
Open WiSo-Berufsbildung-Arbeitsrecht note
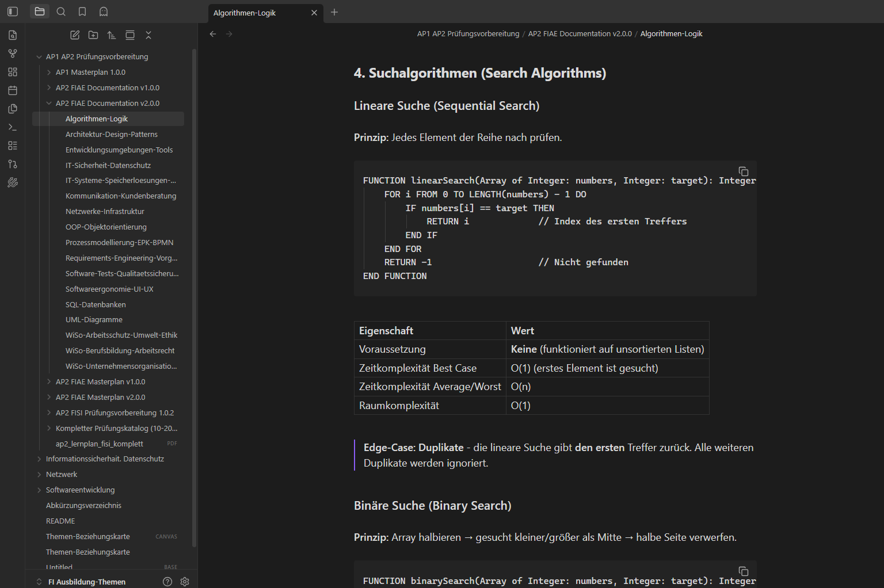coord(120,350)
